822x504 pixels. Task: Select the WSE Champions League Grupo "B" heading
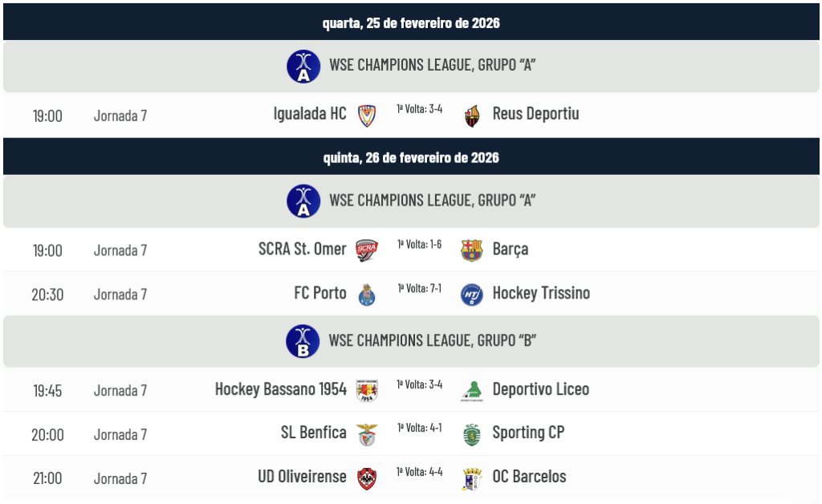pyautogui.click(x=432, y=341)
